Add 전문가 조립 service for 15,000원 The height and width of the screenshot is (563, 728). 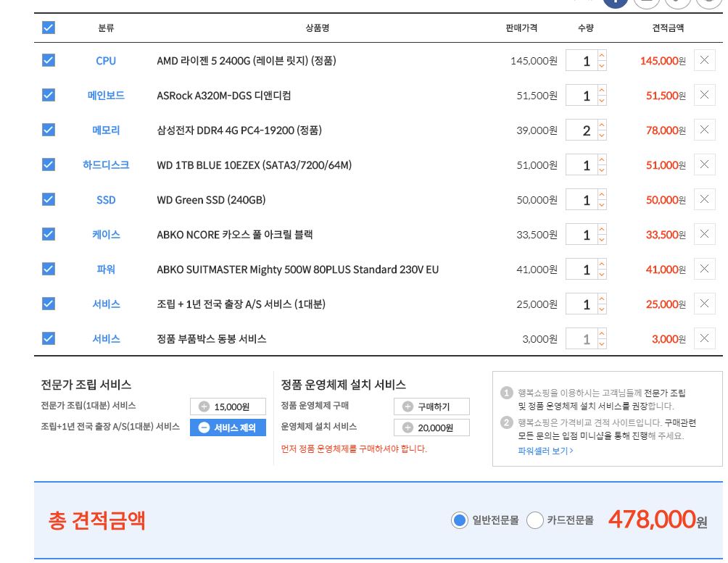tap(228, 406)
